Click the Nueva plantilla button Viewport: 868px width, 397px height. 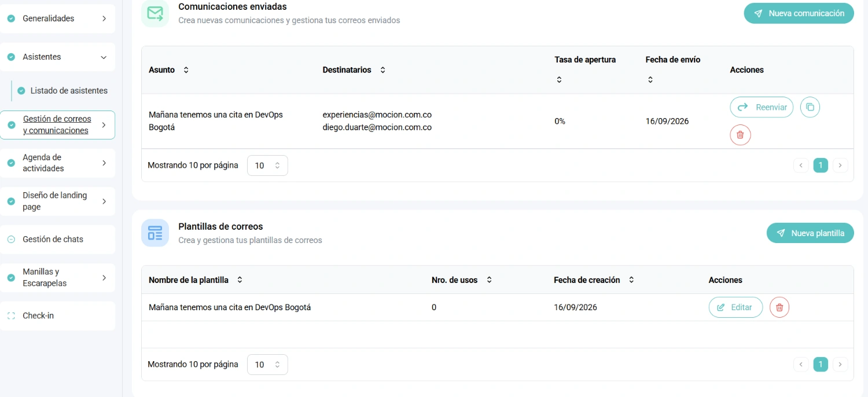click(810, 233)
